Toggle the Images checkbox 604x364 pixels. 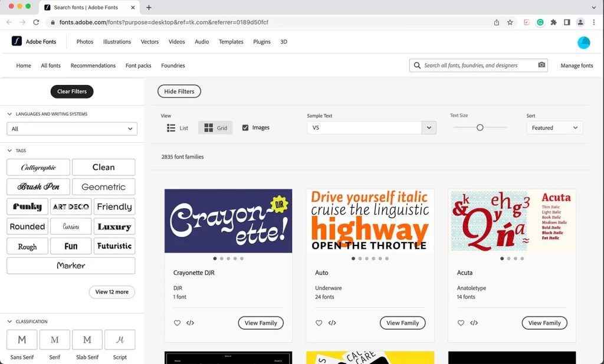(x=245, y=127)
